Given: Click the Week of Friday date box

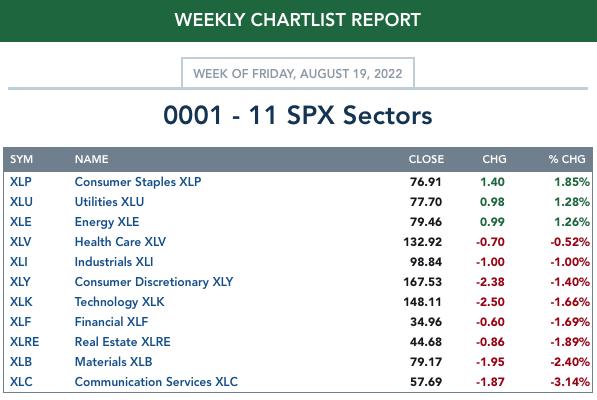Looking at the screenshot, I should [x=298, y=73].
